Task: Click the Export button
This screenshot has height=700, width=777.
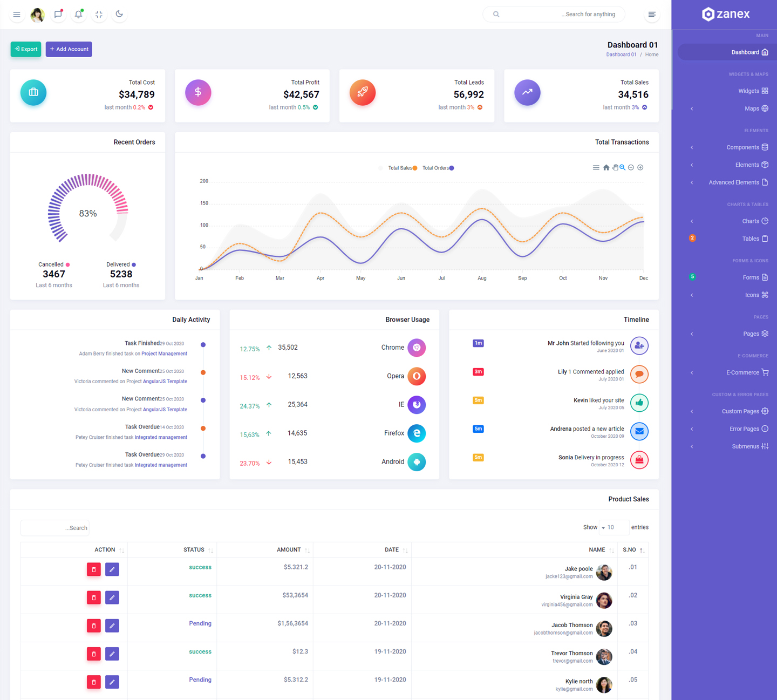Action: pos(26,49)
